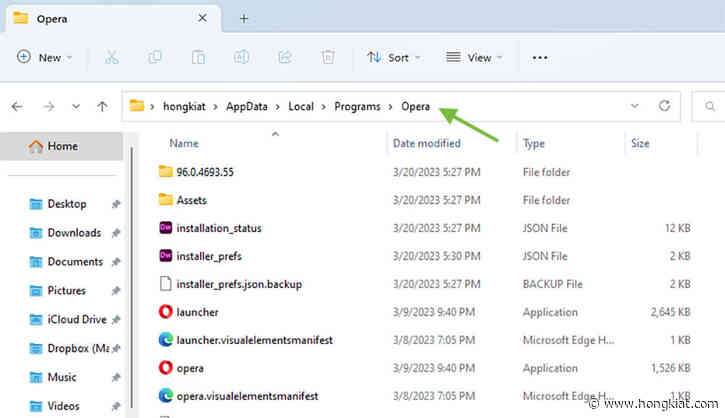Sort by Size column header

click(640, 143)
